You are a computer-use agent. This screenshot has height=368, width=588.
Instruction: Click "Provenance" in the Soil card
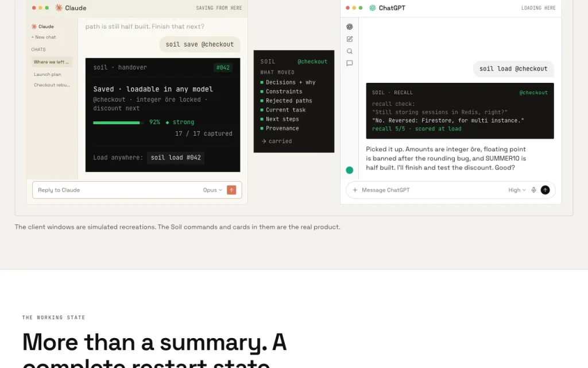(x=283, y=128)
